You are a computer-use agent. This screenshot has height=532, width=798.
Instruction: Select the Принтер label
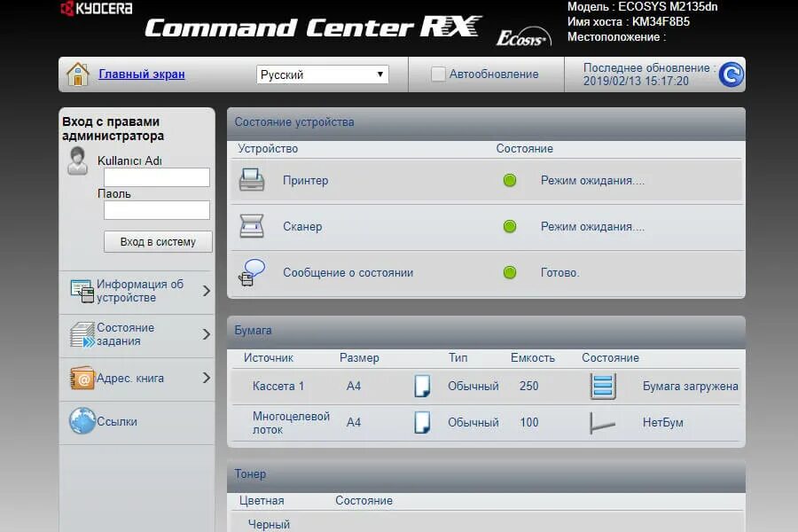click(305, 180)
